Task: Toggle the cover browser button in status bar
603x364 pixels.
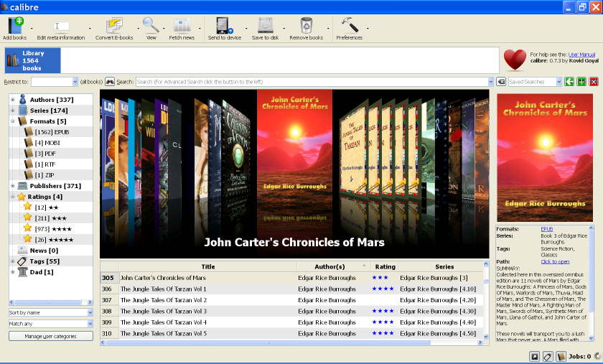Action: [x=535, y=356]
